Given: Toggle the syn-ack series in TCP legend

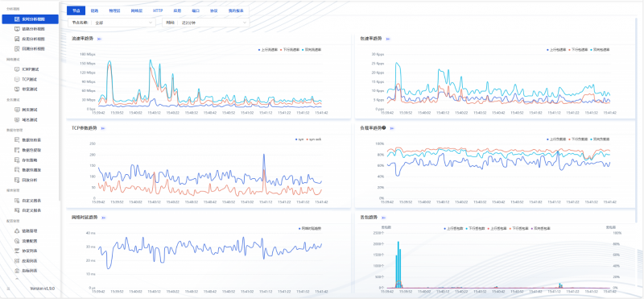Looking at the screenshot, I should [x=314, y=139].
